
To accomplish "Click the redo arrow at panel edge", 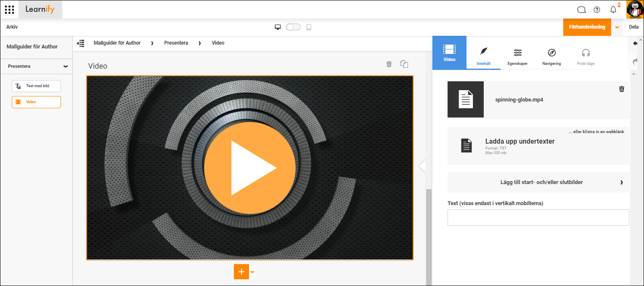I will click(x=635, y=61).
